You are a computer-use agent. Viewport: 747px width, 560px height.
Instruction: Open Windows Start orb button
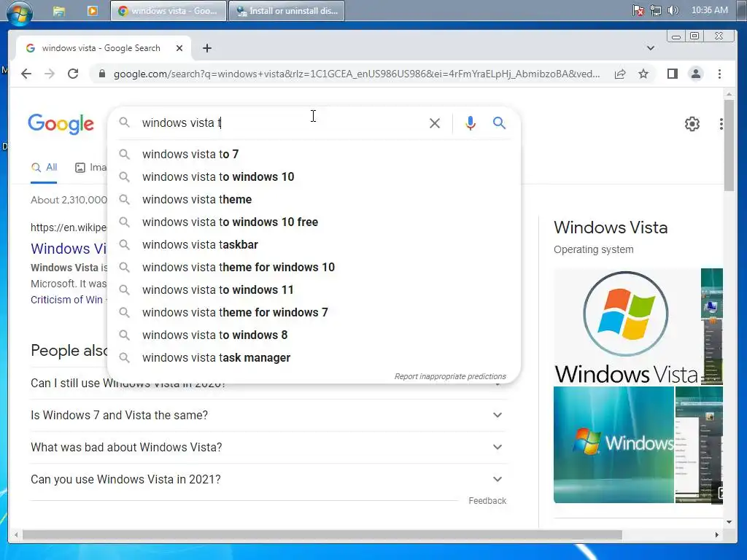[x=20, y=12]
